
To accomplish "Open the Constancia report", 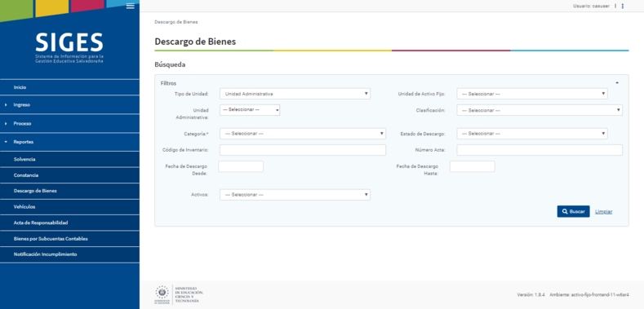I will pos(69,175).
